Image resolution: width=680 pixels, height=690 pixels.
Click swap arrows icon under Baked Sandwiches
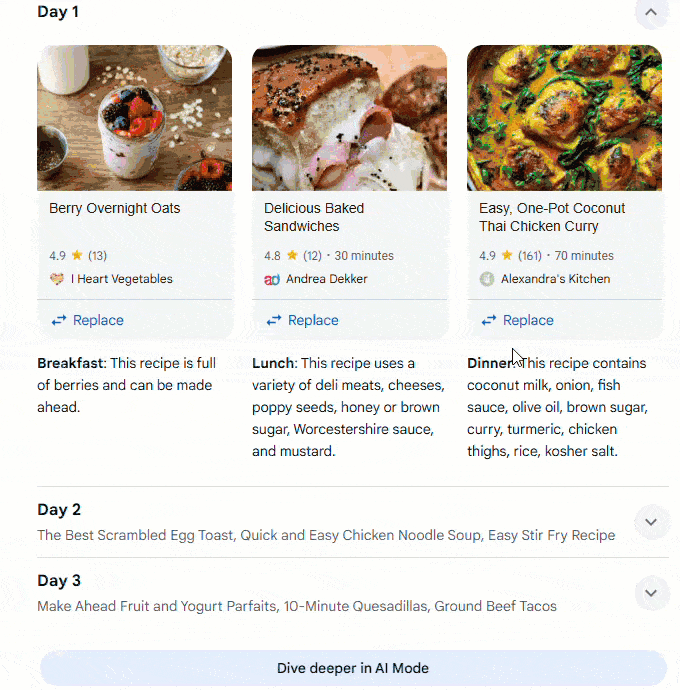click(x=274, y=320)
